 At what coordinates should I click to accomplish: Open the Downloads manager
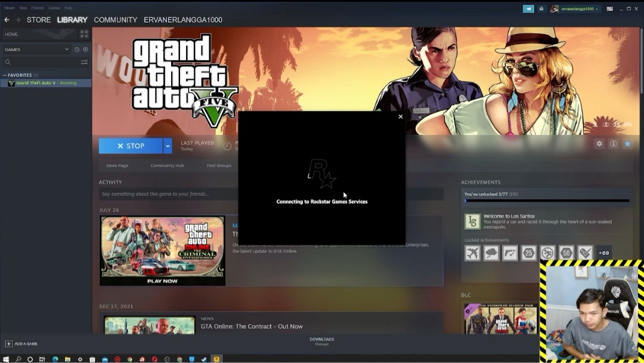pos(321,342)
